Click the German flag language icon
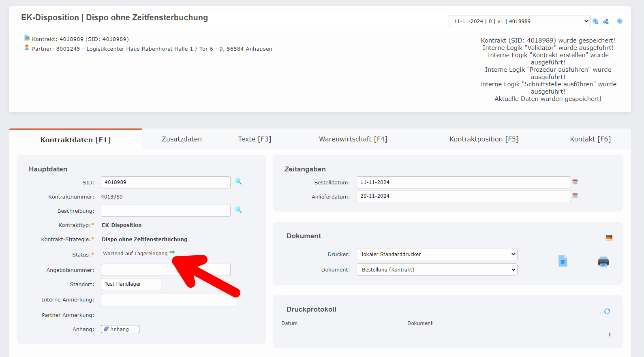The height and width of the screenshot is (357, 644). pos(609,238)
